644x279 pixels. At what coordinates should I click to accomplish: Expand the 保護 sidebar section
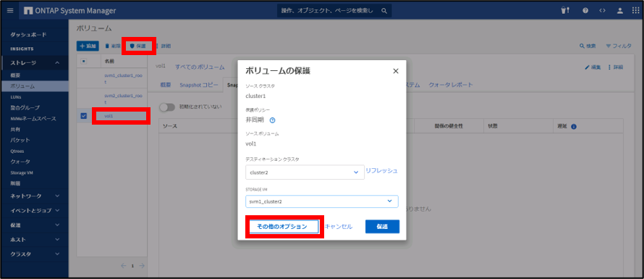point(57,225)
